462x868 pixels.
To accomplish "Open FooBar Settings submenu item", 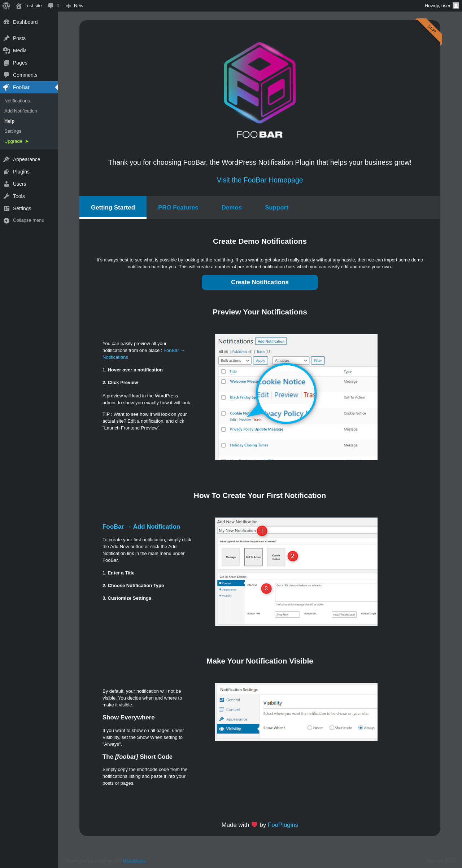I will [x=13, y=131].
